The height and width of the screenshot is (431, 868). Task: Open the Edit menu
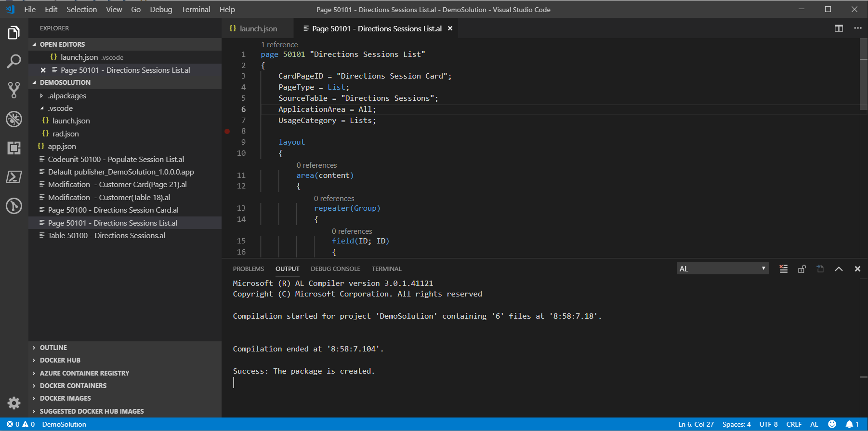(51, 9)
